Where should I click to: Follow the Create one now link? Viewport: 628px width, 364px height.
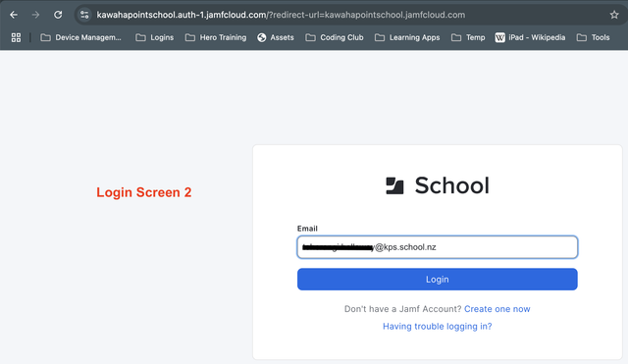tap(497, 309)
